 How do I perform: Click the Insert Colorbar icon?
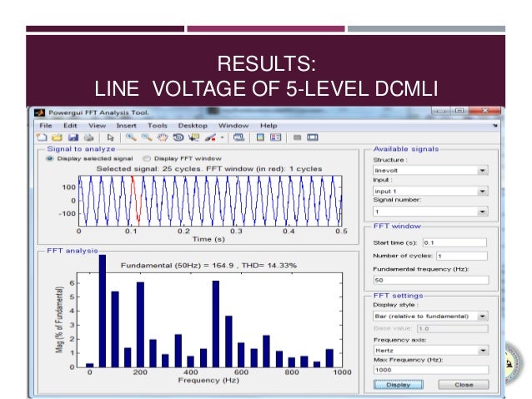tap(260, 137)
